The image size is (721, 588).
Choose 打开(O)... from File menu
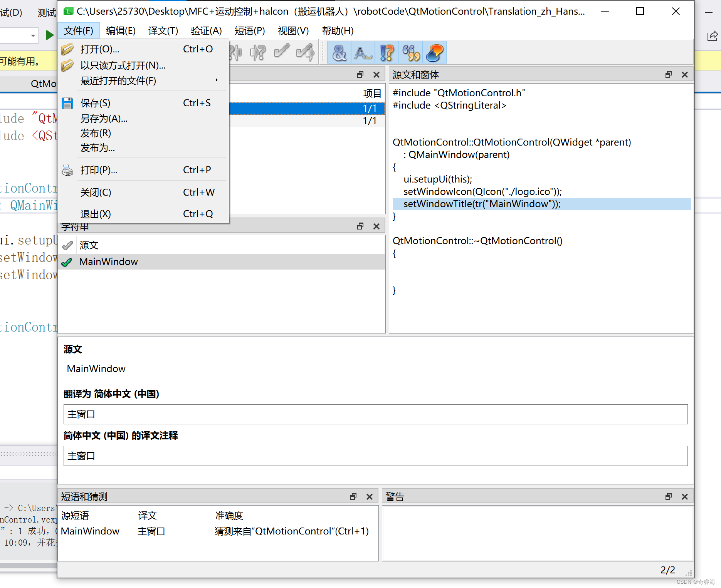coord(143,49)
